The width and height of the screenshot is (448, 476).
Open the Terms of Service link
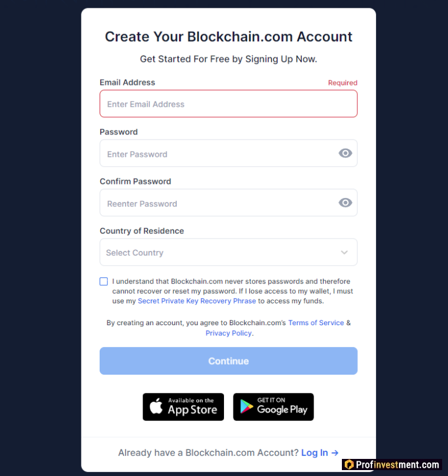coord(316,323)
